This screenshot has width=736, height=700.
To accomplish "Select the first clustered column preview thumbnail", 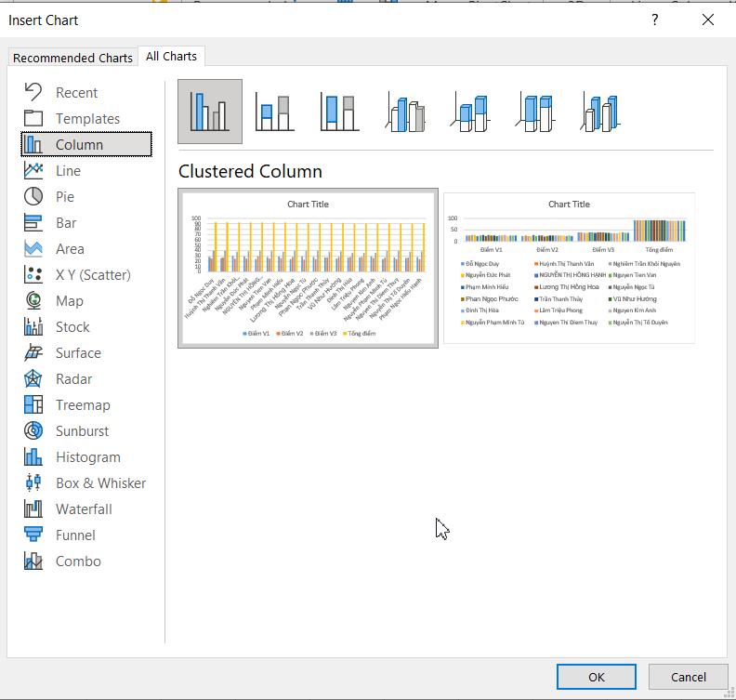I will [308, 269].
